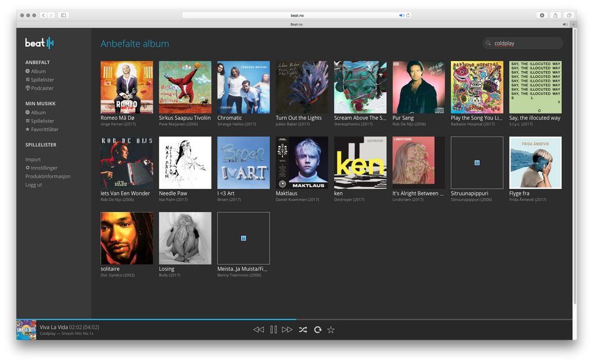This screenshot has height=364, width=594.
Task: Show all Safari tabs
Action: click(x=569, y=15)
